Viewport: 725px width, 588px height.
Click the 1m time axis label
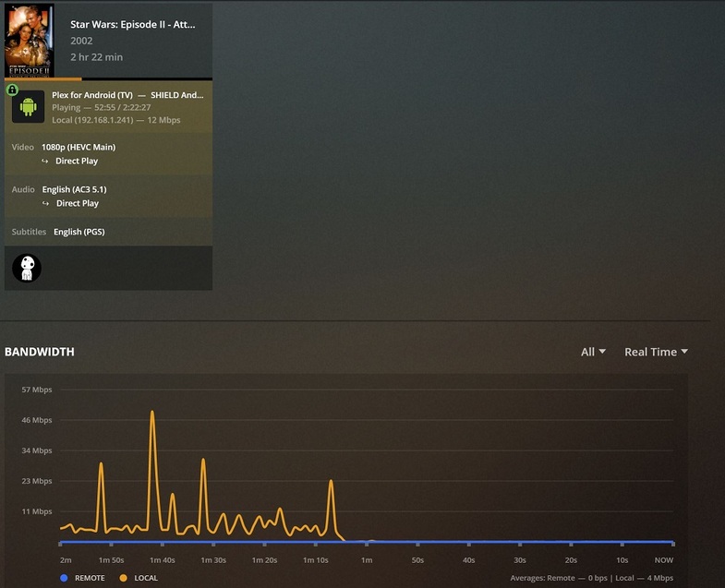click(x=367, y=560)
